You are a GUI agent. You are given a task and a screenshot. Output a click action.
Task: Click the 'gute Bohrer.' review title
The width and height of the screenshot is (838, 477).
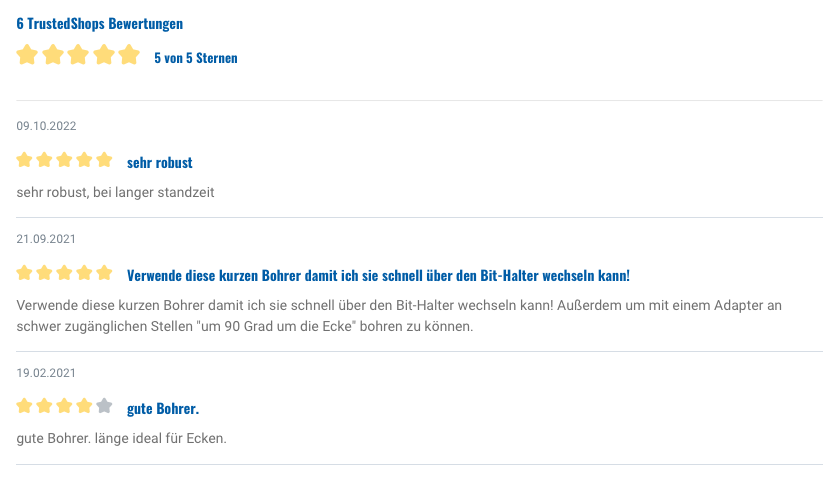click(163, 408)
